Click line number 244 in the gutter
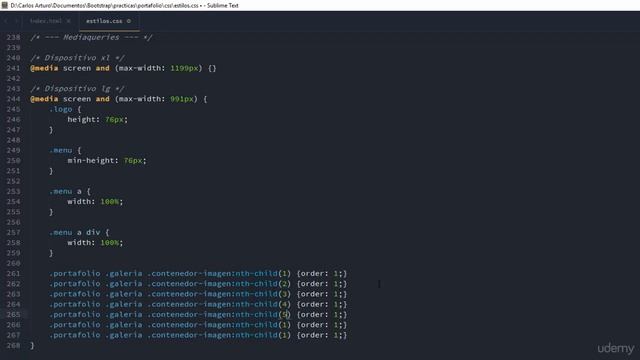This screenshot has width=640, height=360. pyautogui.click(x=13, y=99)
